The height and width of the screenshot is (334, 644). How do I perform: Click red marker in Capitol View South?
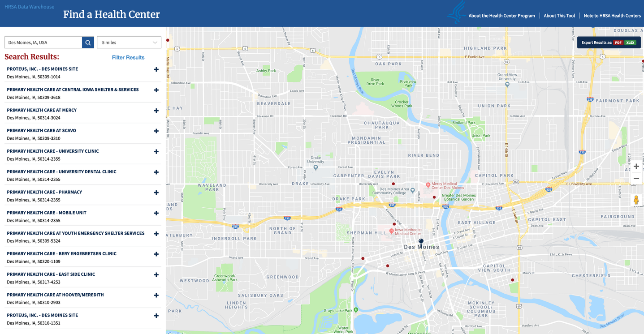[x=512, y=280]
